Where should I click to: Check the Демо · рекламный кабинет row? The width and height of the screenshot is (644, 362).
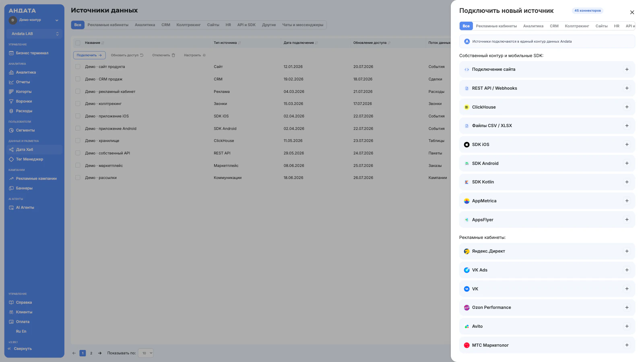point(78,92)
